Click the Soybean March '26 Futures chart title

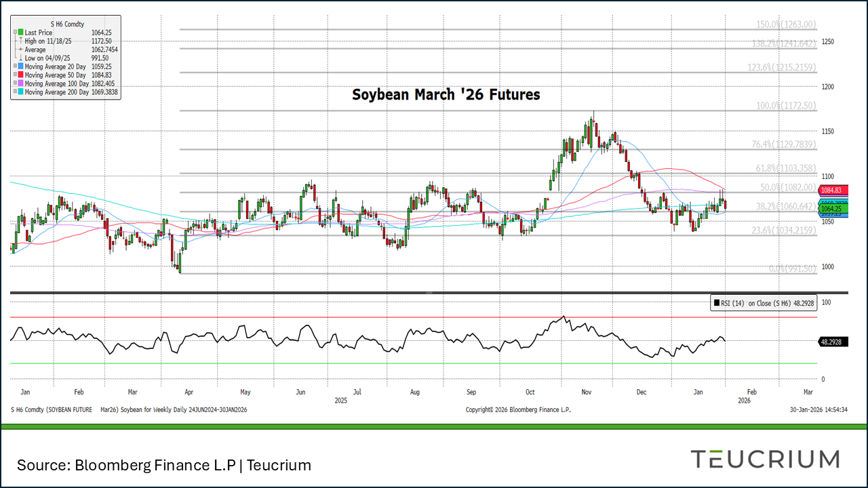(x=445, y=95)
